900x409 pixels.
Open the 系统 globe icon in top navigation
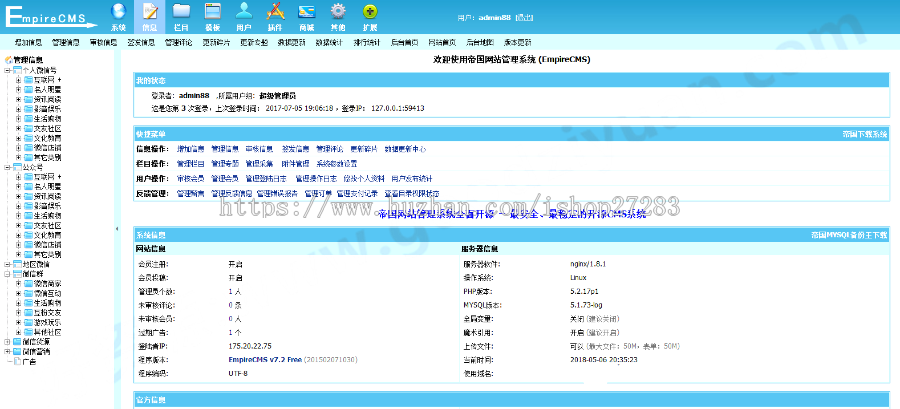(118, 11)
